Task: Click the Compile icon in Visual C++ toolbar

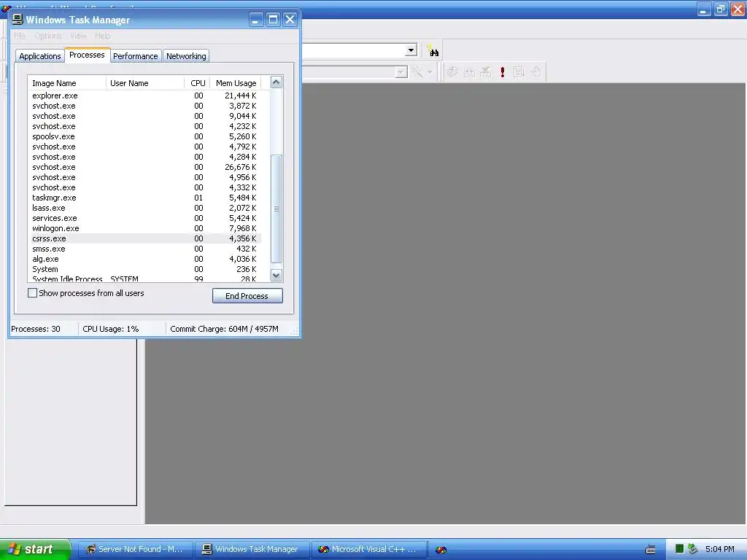Action: coord(452,72)
